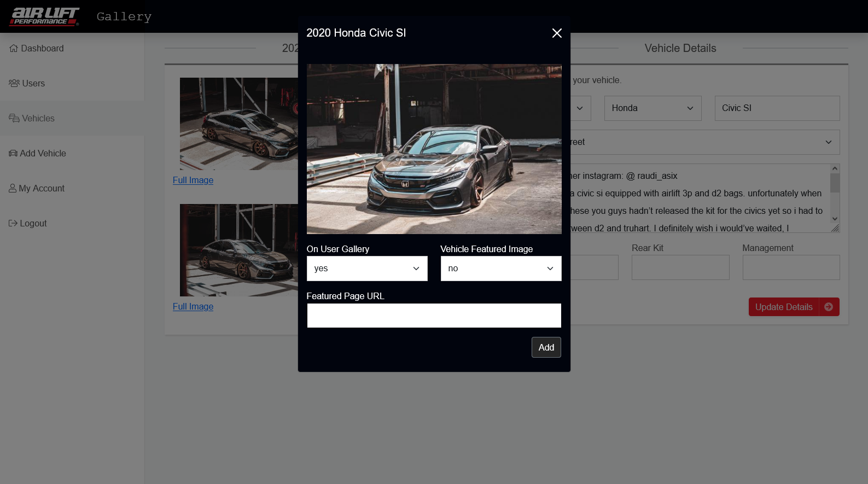Click the Gallery header title
This screenshot has width=868, height=484.
pos(124,16)
